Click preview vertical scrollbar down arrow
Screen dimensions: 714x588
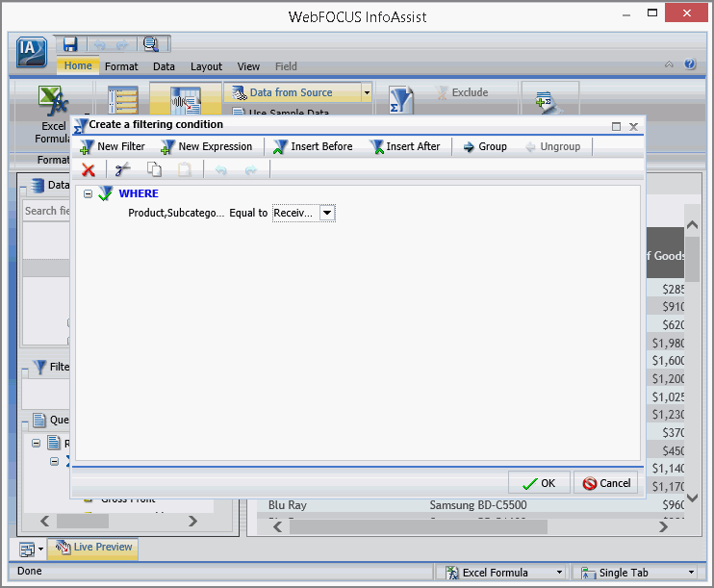coord(692,498)
